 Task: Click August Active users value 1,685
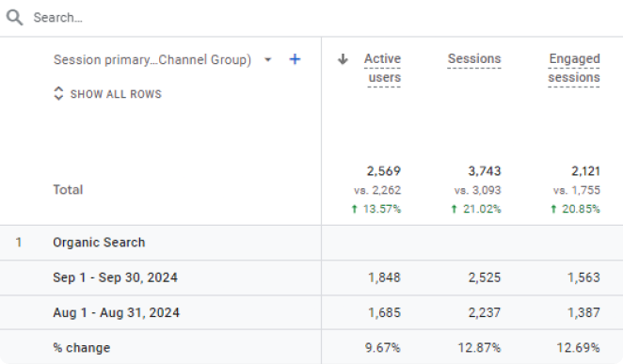pyautogui.click(x=384, y=313)
